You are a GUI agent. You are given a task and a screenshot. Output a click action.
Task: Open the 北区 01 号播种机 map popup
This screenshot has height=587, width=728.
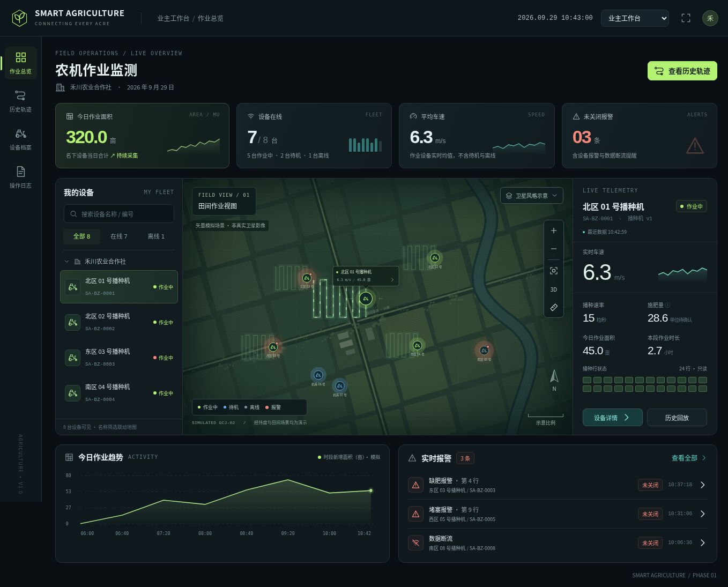click(x=366, y=276)
